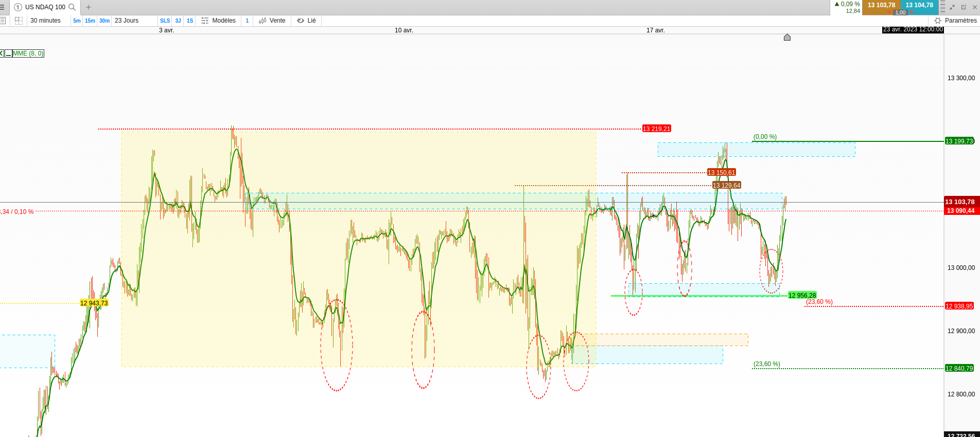Click the blue 13 104,78 buy price button

pos(919,5)
